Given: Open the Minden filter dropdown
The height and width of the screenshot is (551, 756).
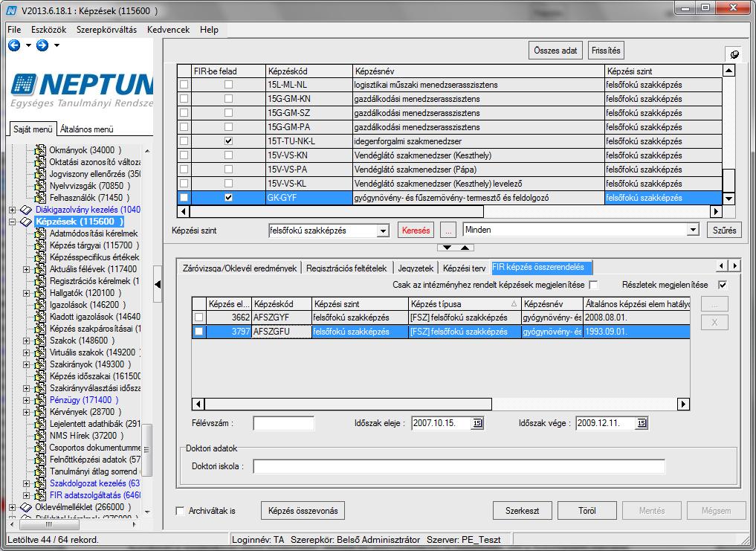Looking at the screenshot, I should [x=693, y=231].
